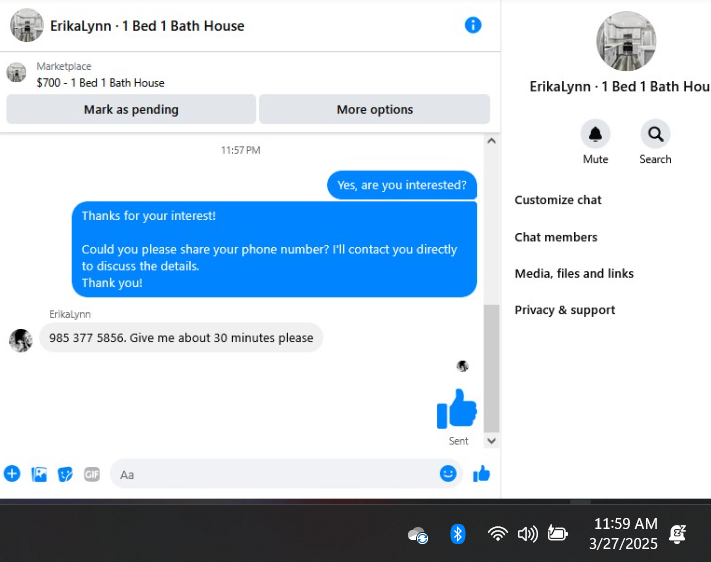Open Bluetooth tray icon

tap(458, 533)
